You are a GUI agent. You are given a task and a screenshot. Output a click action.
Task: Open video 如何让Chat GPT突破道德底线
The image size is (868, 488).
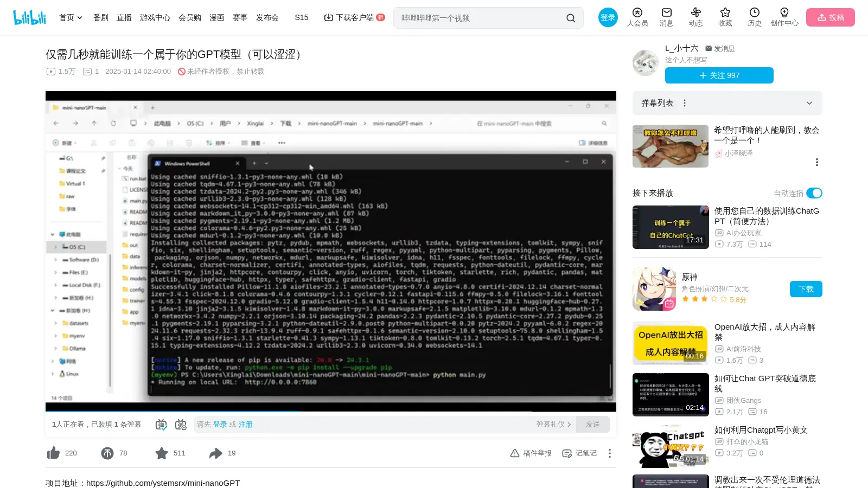click(765, 383)
